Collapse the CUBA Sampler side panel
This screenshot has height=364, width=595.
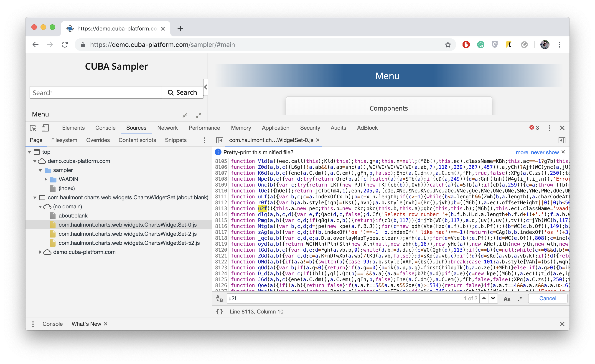click(x=206, y=87)
